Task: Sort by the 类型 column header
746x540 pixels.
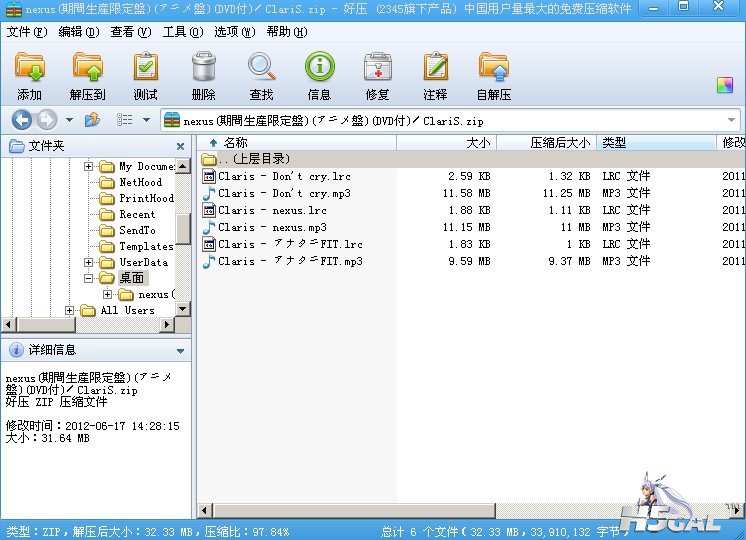Action: pyautogui.click(x=657, y=142)
